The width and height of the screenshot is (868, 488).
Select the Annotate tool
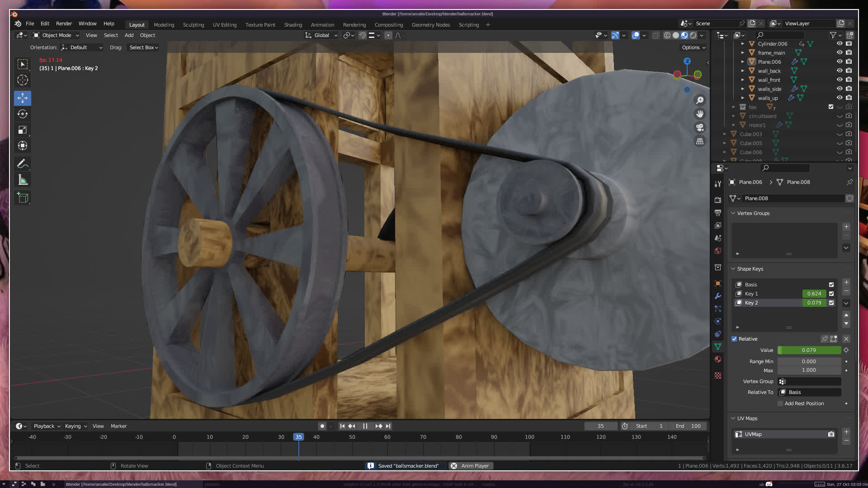tap(23, 164)
